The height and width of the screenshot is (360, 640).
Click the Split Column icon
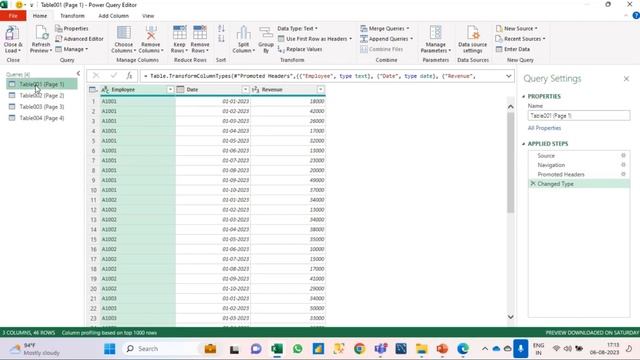243,33
